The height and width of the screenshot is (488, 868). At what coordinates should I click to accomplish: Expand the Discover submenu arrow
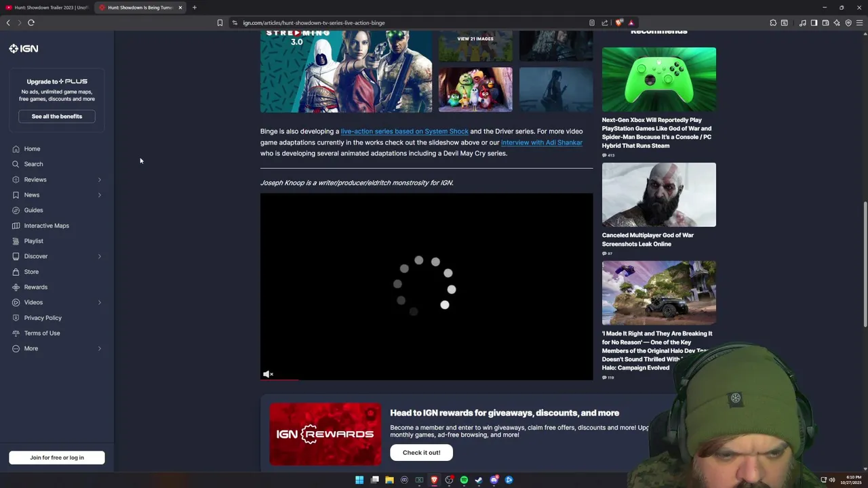click(99, 256)
